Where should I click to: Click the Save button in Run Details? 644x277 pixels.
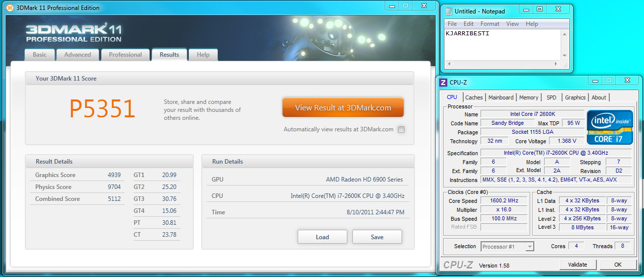(377, 237)
